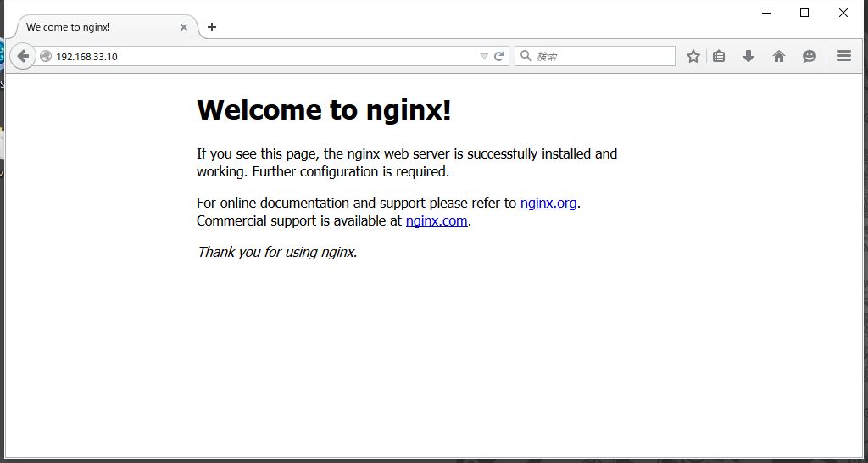
Task: Close the browser window
Action: tap(843, 14)
